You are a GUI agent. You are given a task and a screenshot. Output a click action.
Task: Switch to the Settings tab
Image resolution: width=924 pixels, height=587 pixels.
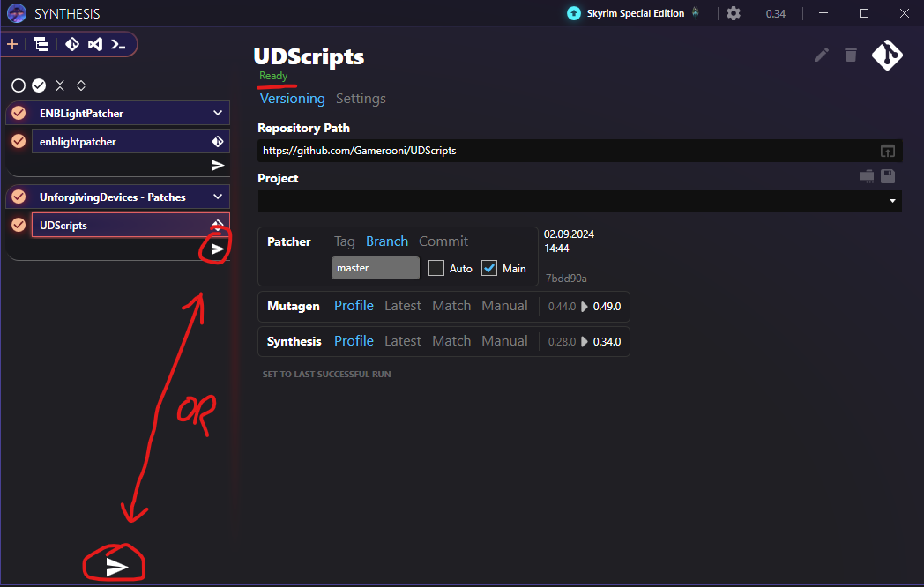pos(361,99)
